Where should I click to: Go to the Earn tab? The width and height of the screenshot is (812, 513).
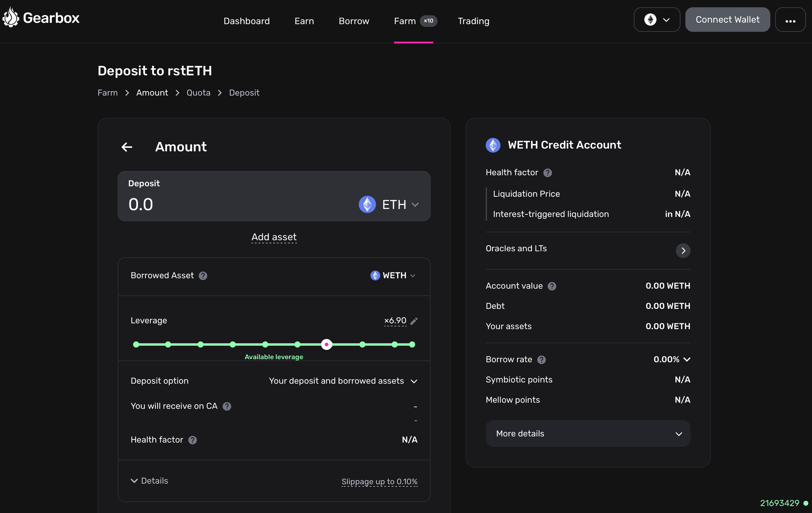click(304, 21)
